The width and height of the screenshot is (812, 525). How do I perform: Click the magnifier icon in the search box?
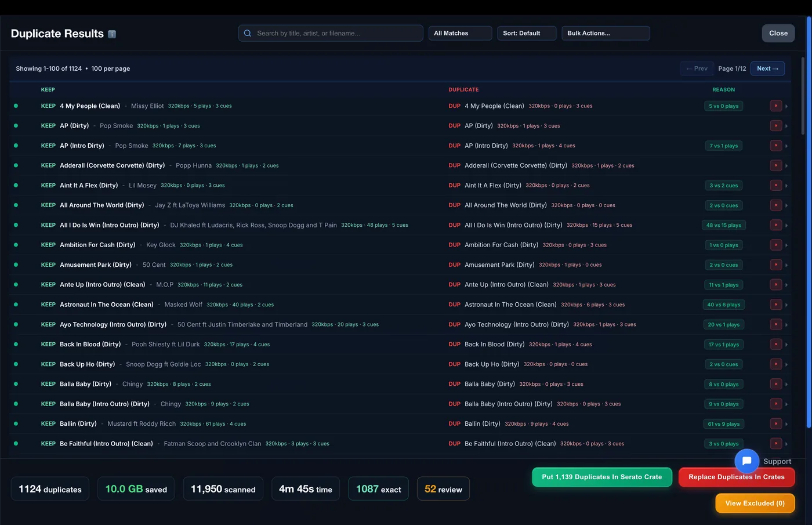pyautogui.click(x=248, y=33)
